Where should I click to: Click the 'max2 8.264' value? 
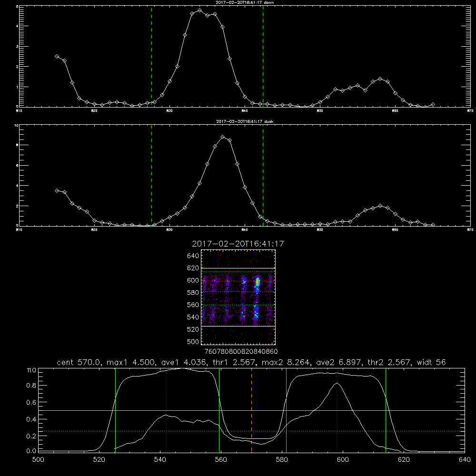coord(285,362)
